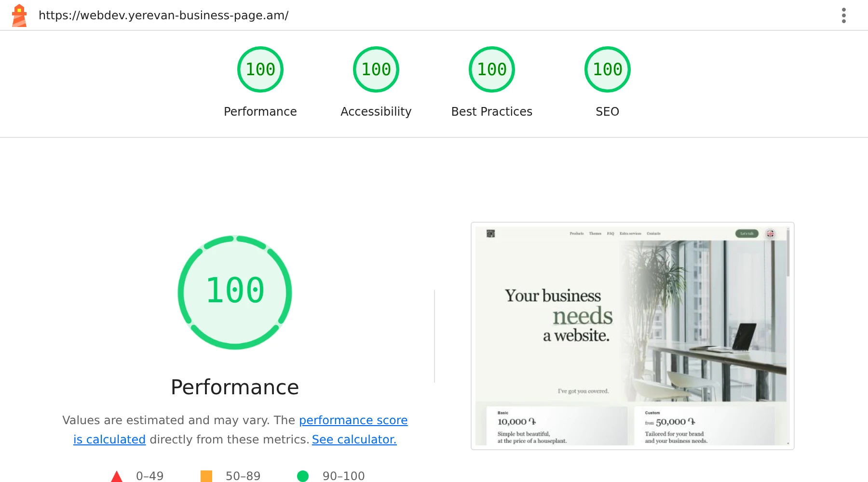
Task: Jump to the Performance score gauge at top
Action: tap(260, 69)
